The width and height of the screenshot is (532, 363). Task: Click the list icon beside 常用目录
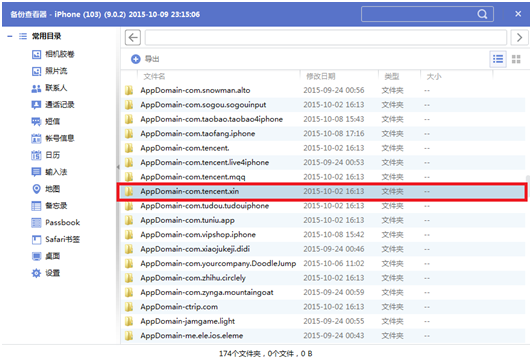pos(23,36)
